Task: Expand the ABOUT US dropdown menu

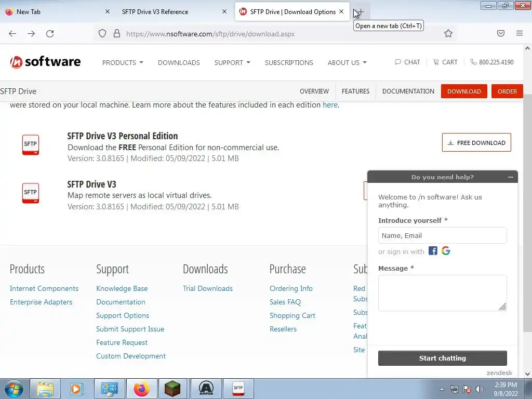Action: 347,62
